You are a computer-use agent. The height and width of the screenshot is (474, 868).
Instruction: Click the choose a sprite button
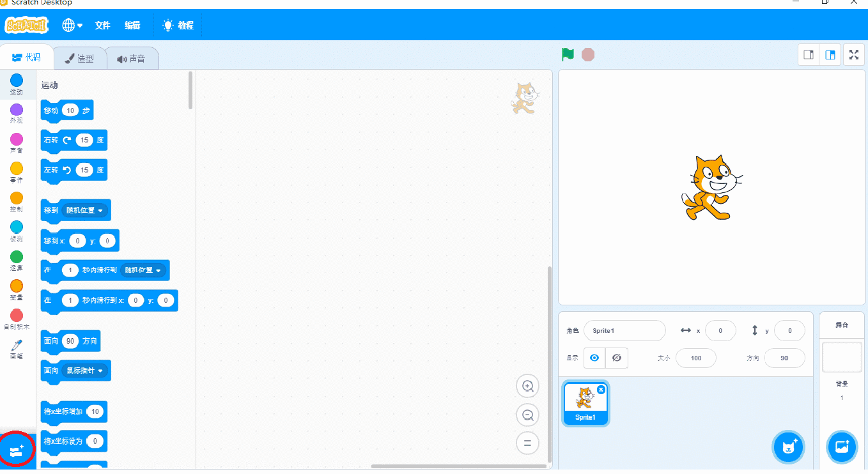pos(788,447)
